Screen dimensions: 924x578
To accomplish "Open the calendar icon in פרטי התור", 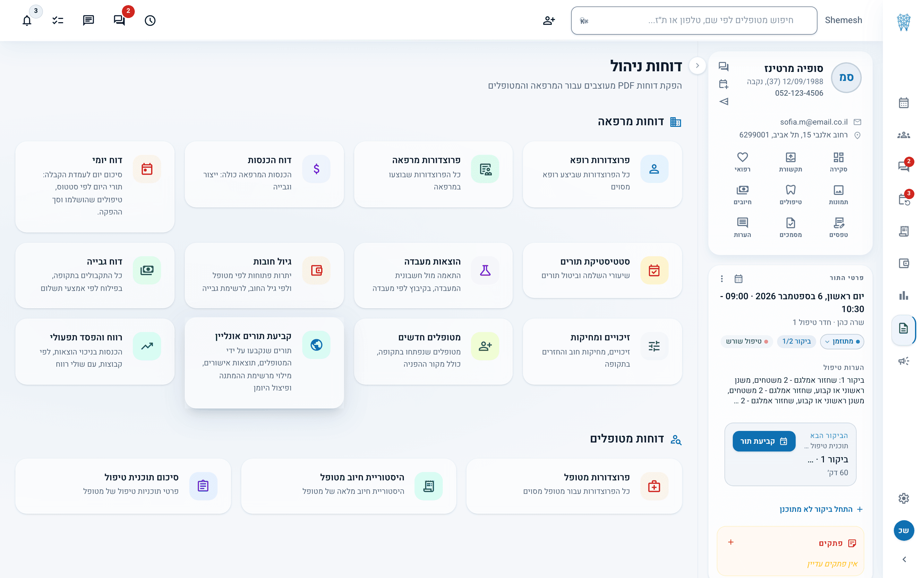I will [739, 279].
